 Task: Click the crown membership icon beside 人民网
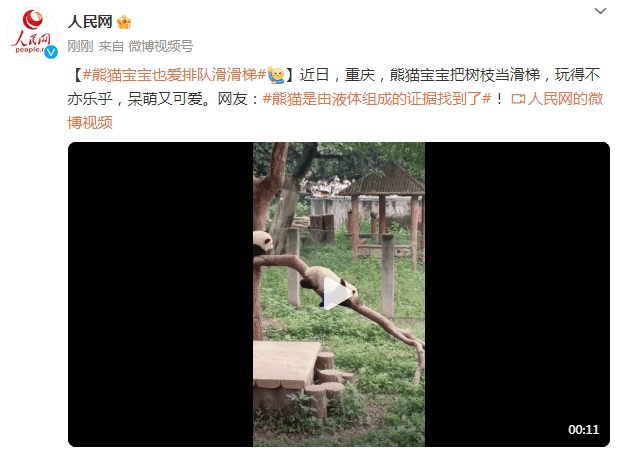tap(124, 22)
